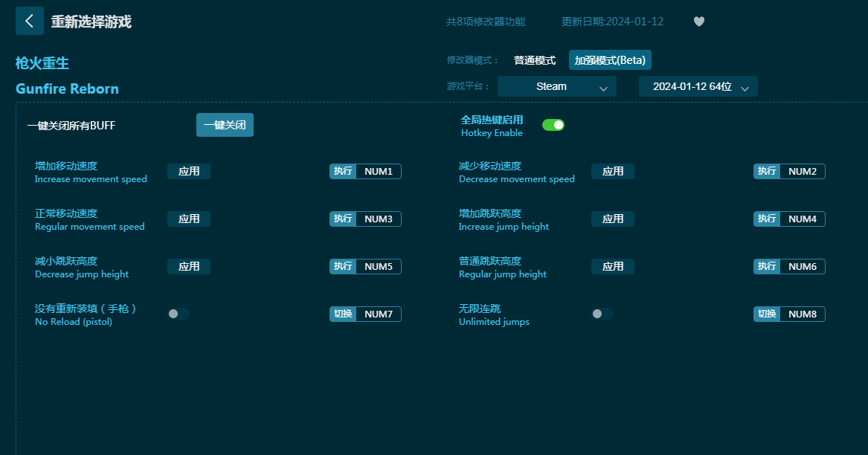
Task: Click the back arrow icon
Action: (29, 21)
